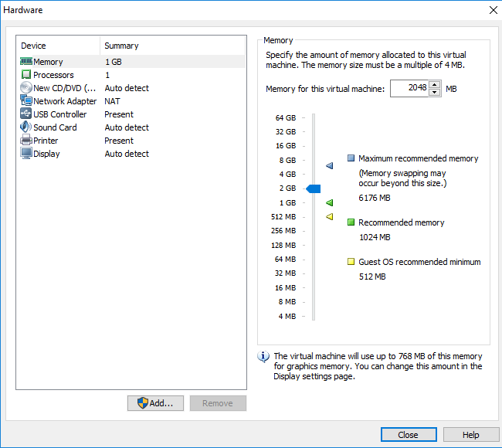The width and height of the screenshot is (502, 448).
Task: Click the CD/DVD disc icon
Action: (26, 88)
